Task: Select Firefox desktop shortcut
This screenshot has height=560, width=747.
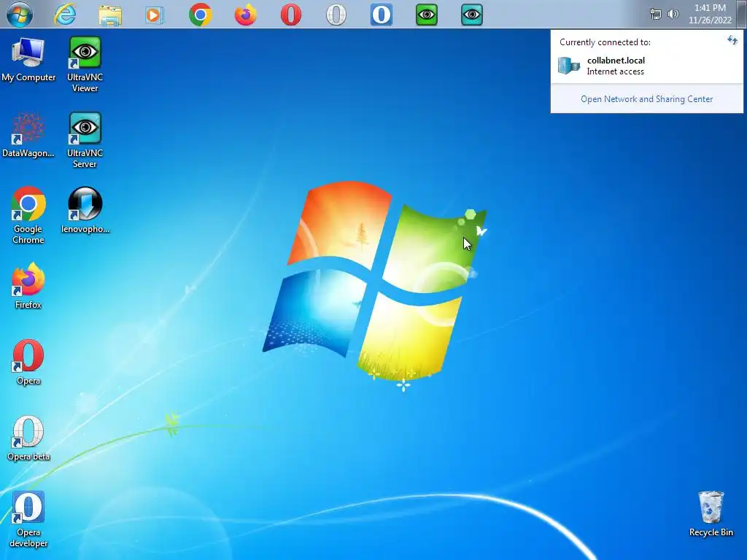Action: [28, 286]
